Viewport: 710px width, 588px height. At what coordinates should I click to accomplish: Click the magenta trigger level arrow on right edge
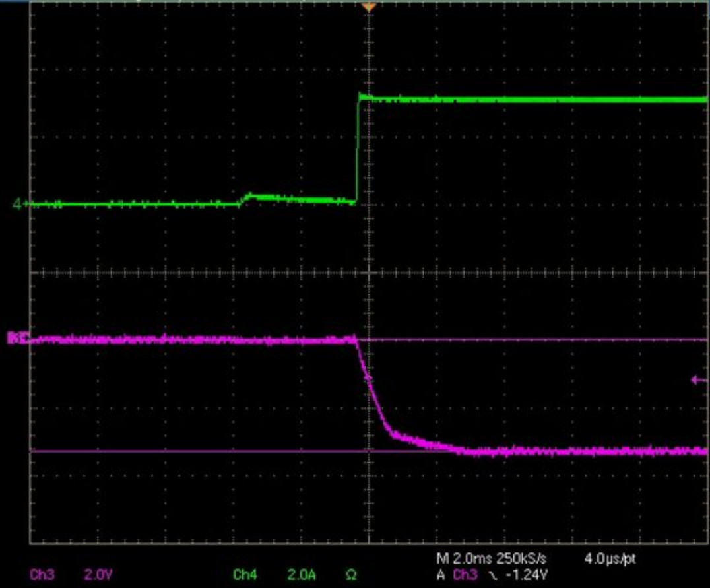coord(698,379)
